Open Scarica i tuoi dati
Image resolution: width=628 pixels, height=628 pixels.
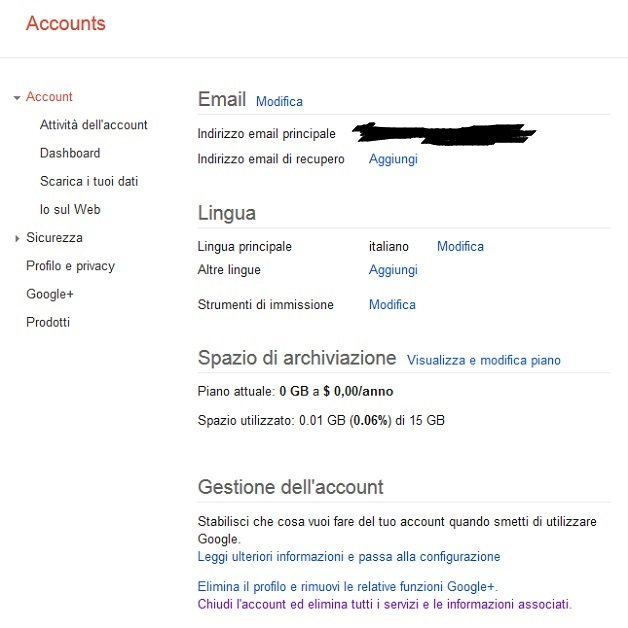(x=89, y=181)
